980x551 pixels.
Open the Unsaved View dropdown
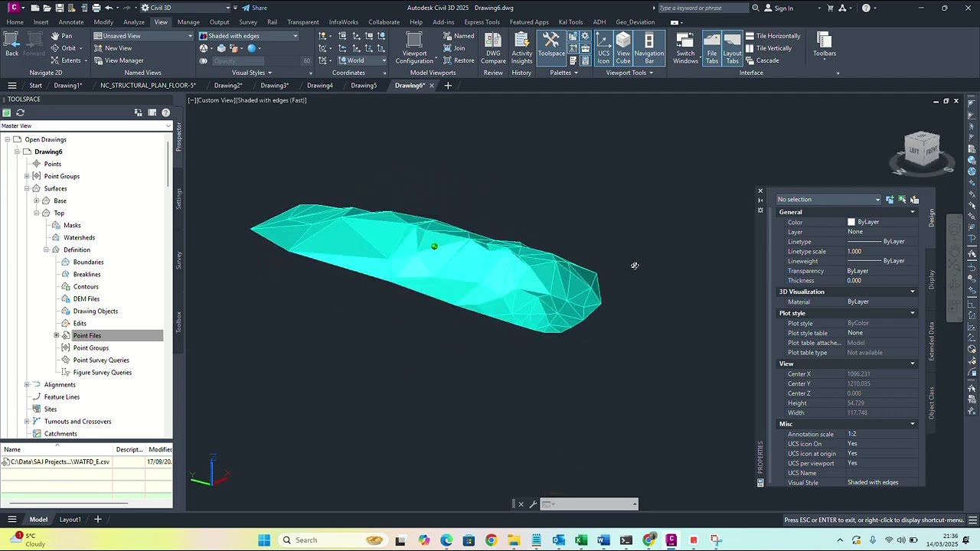point(143,36)
